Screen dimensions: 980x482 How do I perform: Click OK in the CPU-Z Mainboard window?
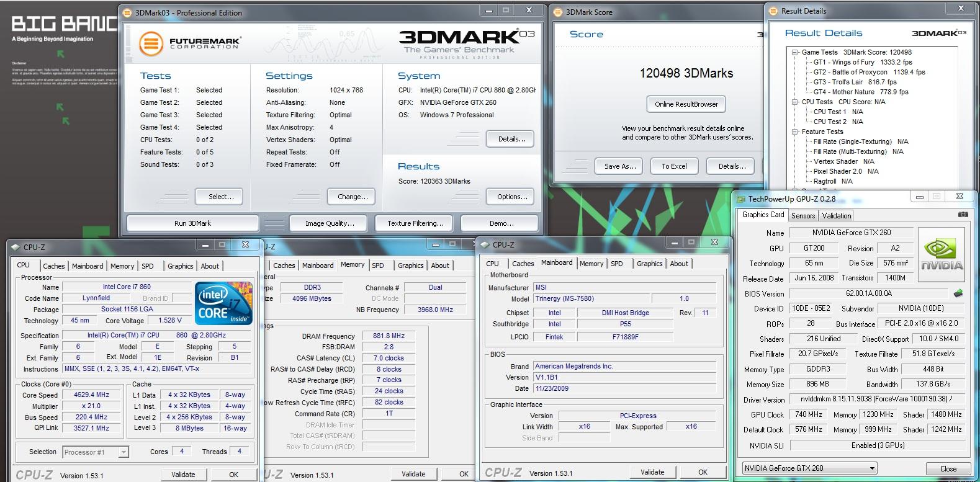(x=703, y=472)
